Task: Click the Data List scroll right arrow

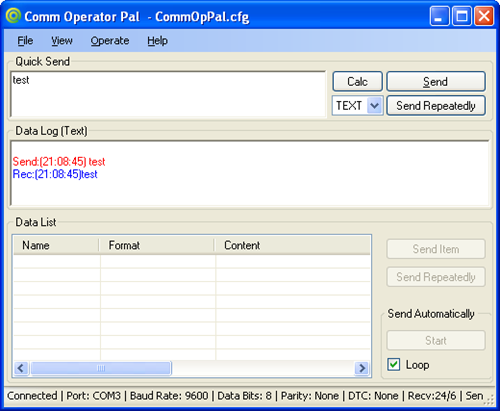Action: click(x=362, y=368)
